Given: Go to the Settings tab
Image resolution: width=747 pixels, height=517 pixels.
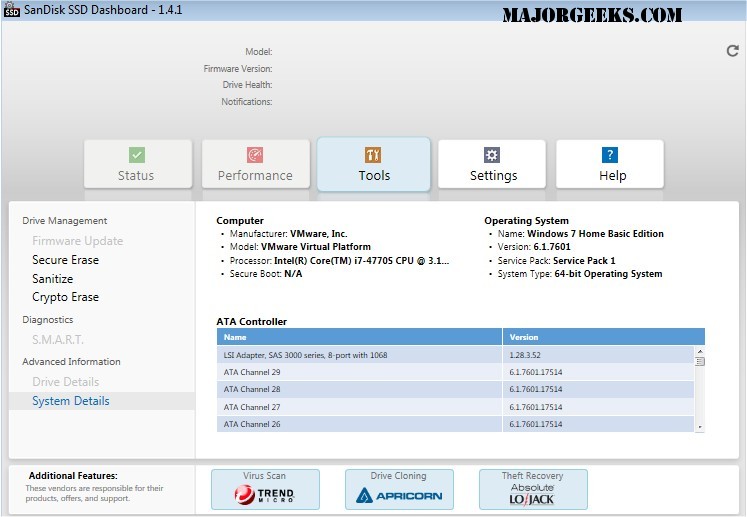Looking at the screenshot, I should [492, 164].
